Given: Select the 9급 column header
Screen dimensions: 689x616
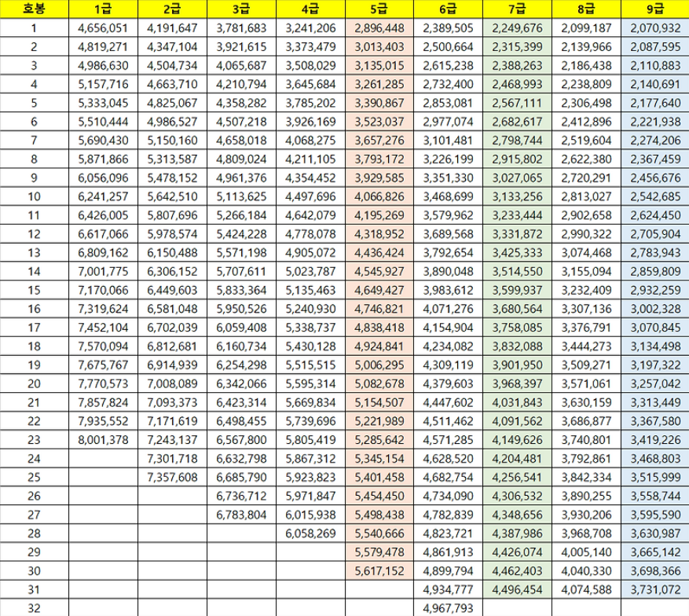Looking at the screenshot, I should pos(654,9).
